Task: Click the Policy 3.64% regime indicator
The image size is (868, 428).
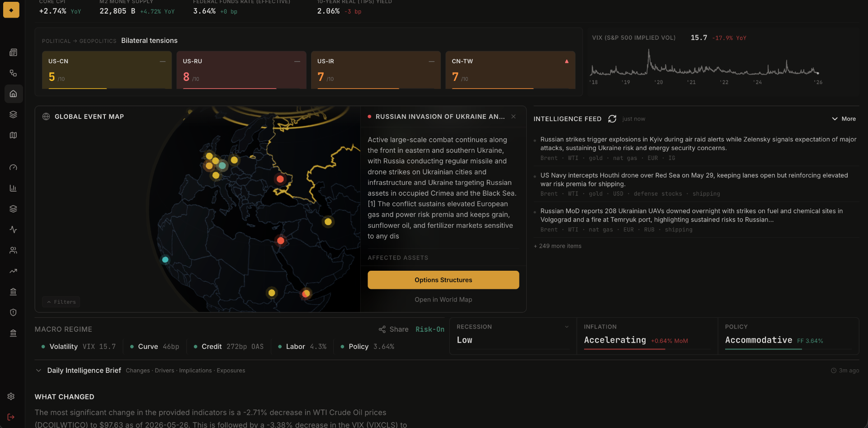Action: point(368,347)
